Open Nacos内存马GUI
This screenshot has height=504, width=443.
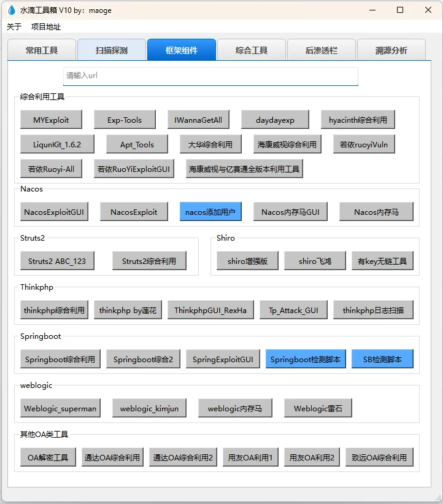pyautogui.click(x=290, y=212)
